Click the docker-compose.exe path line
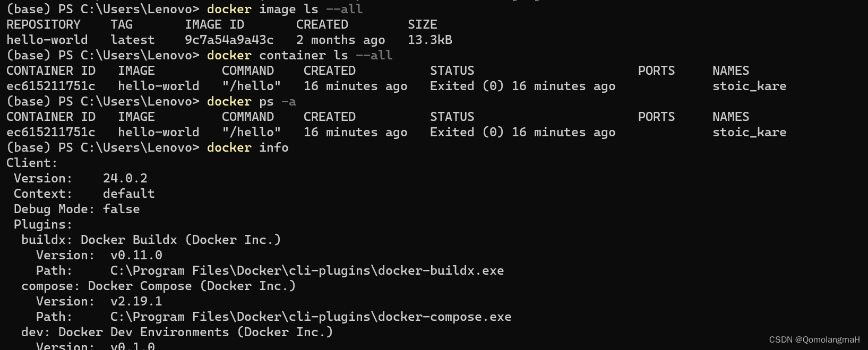 274,317
